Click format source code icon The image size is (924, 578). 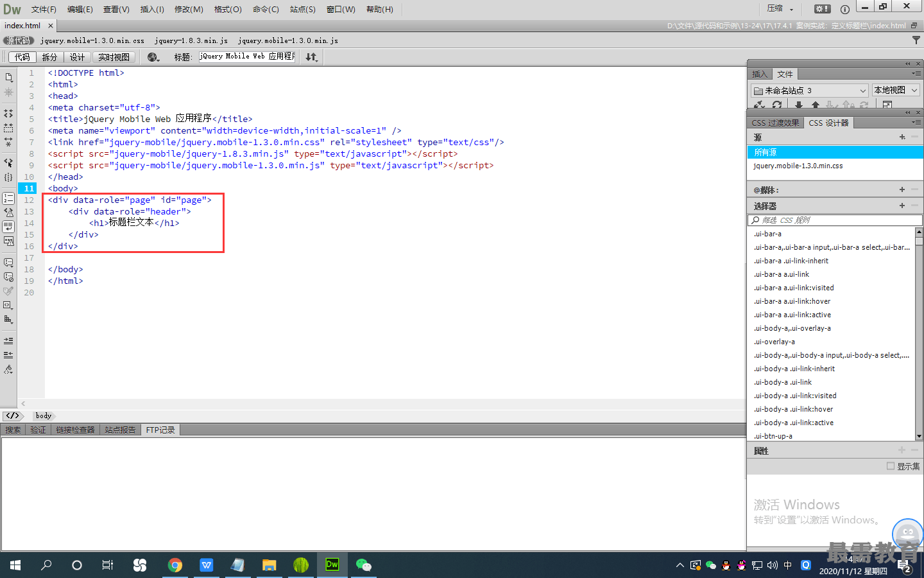(x=8, y=369)
